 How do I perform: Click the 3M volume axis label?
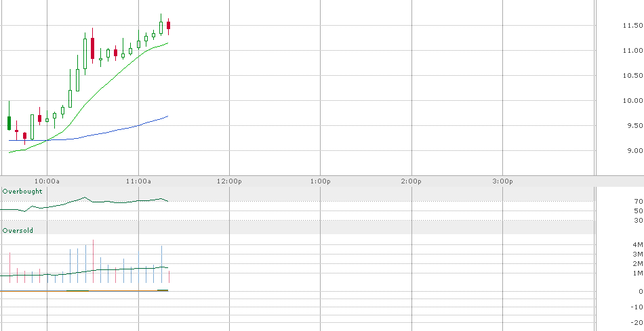[638, 255]
